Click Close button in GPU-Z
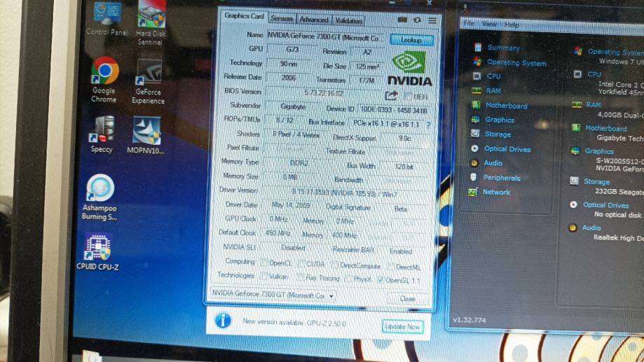This screenshot has height=362, width=644. tap(407, 299)
